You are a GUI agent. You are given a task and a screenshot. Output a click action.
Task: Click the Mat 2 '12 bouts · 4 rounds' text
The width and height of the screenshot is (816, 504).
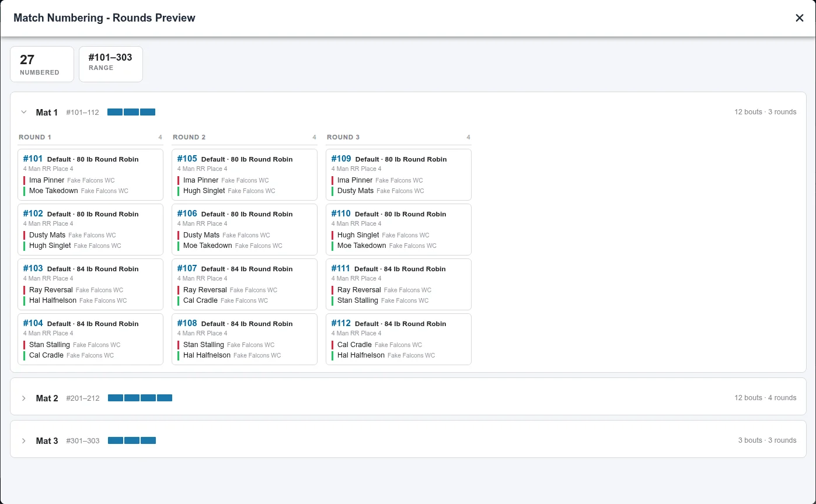(765, 398)
